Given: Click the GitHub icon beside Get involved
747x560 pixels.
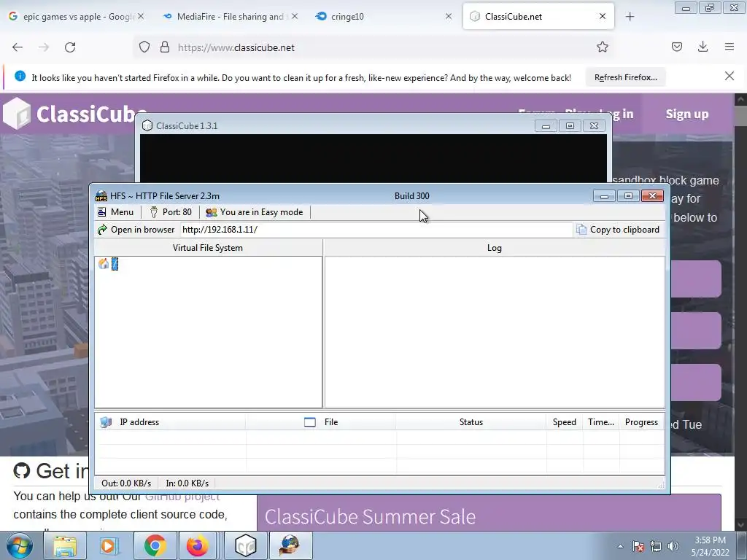Looking at the screenshot, I should [x=22, y=471].
